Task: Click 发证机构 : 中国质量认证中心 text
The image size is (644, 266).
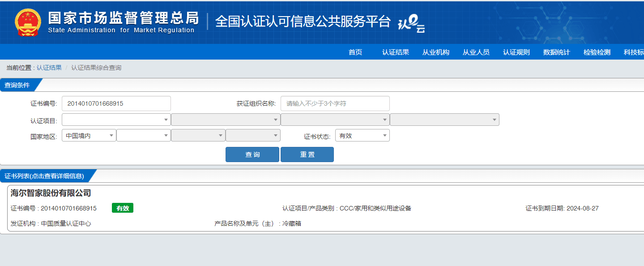Action: point(51,223)
